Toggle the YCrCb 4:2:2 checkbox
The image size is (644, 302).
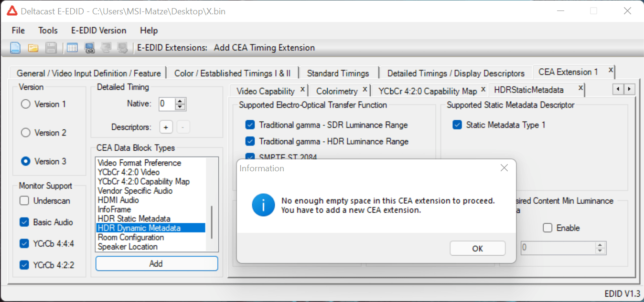[24, 265]
